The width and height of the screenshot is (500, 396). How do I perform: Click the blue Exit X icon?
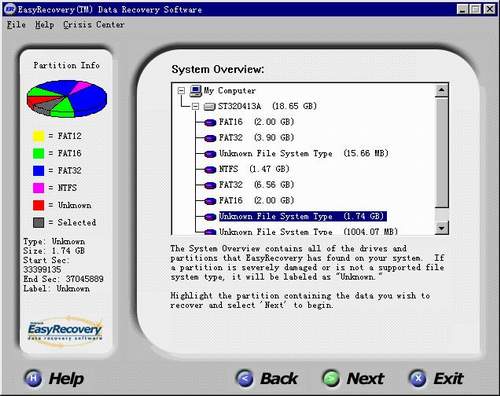[x=418, y=378]
